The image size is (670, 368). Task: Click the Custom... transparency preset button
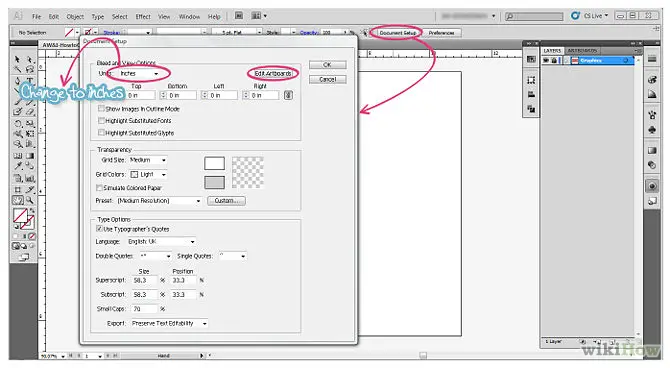pyautogui.click(x=226, y=200)
